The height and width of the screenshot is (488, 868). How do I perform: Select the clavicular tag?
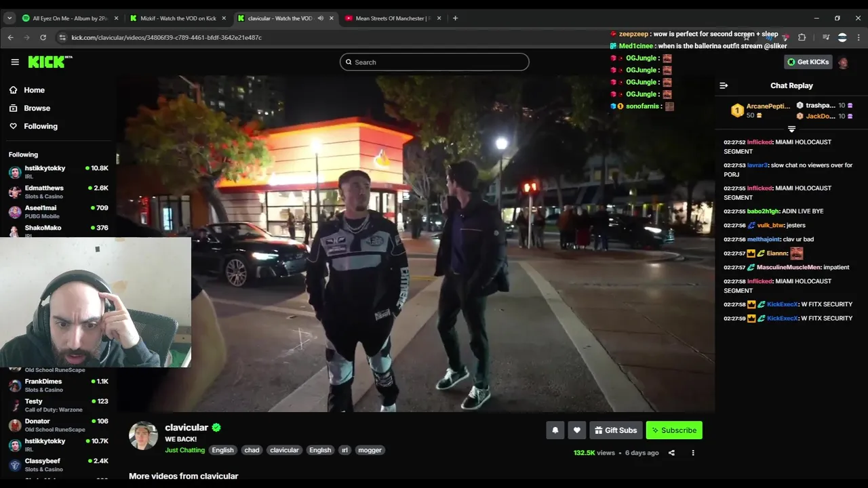[284, 450]
